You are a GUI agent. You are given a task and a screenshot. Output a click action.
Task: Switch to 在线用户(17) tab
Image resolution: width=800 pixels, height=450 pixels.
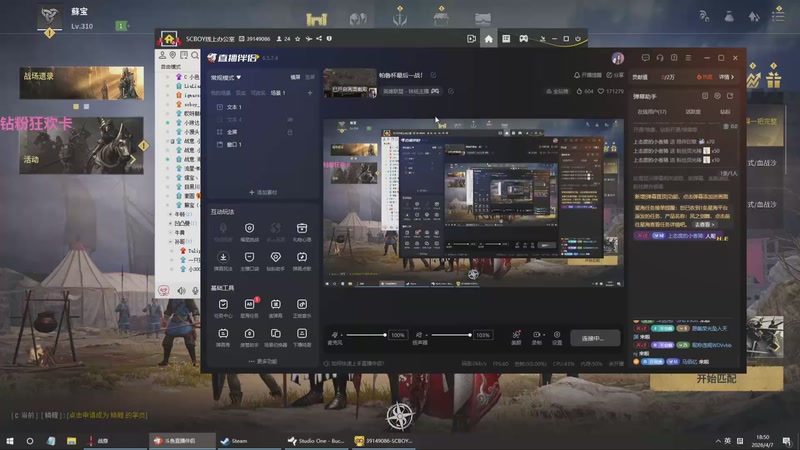click(x=652, y=112)
